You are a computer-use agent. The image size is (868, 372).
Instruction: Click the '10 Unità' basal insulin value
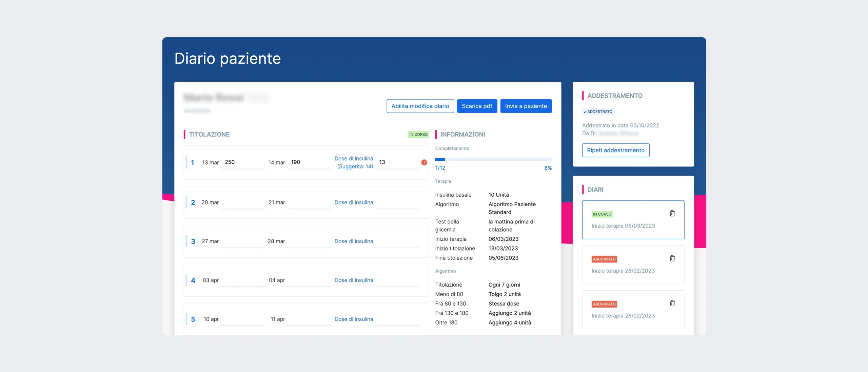499,195
